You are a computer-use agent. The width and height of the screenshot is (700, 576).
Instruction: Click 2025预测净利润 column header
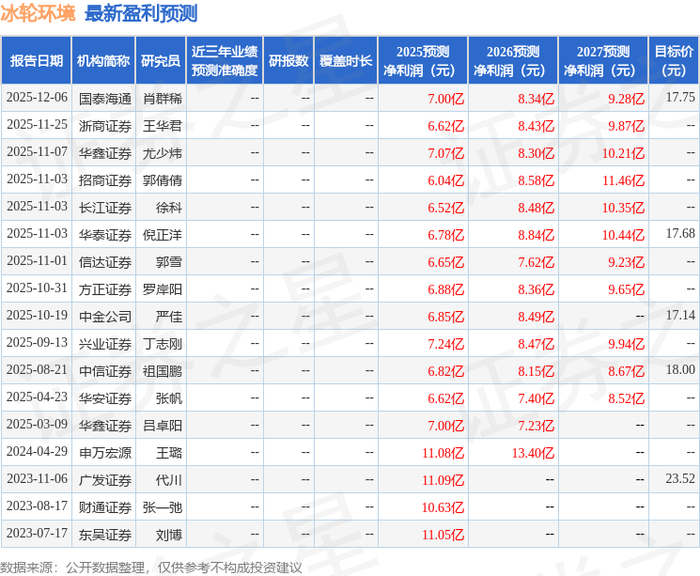coord(423,61)
